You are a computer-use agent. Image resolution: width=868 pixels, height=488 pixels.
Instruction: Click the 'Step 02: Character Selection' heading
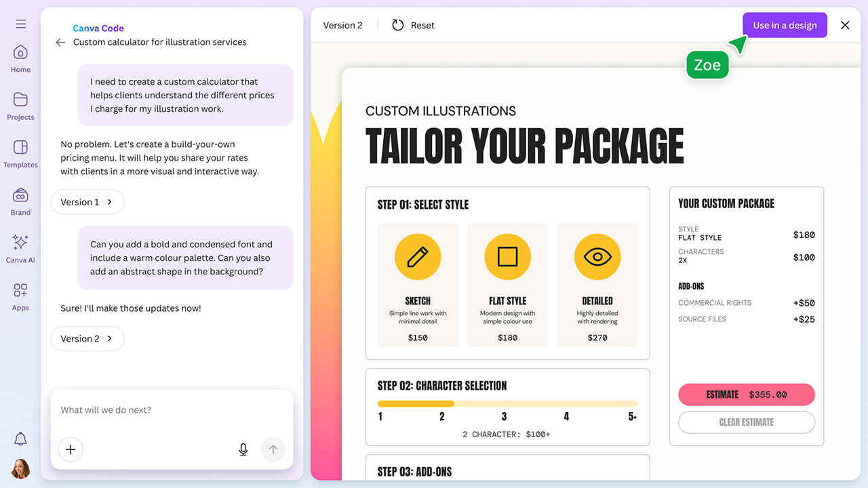[x=442, y=386]
